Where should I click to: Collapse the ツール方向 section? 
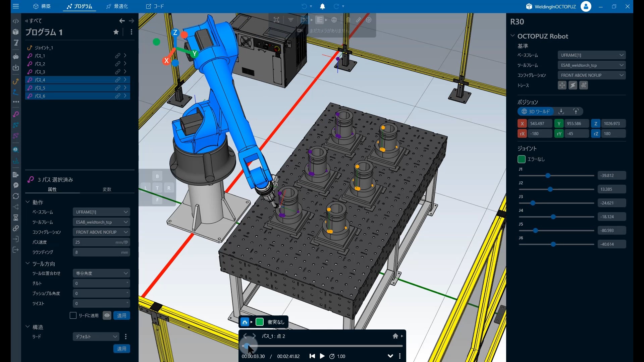pyautogui.click(x=28, y=263)
